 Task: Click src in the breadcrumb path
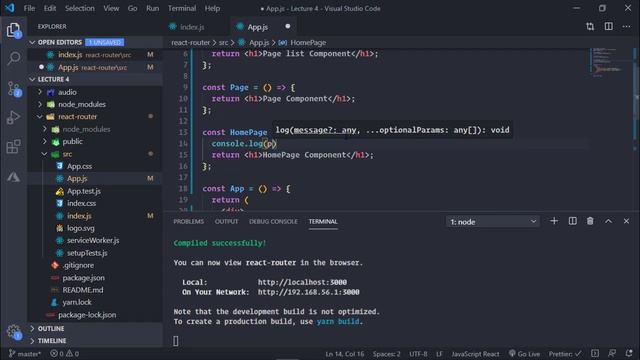click(223, 42)
